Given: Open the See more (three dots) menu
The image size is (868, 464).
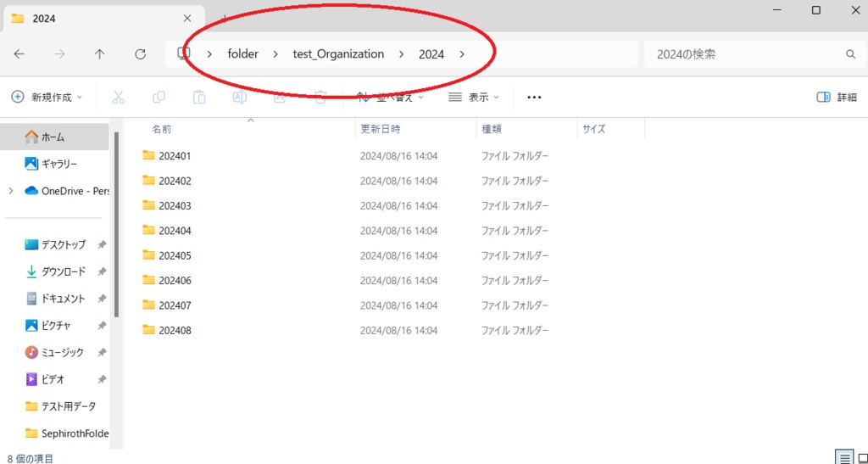Looking at the screenshot, I should [534, 97].
